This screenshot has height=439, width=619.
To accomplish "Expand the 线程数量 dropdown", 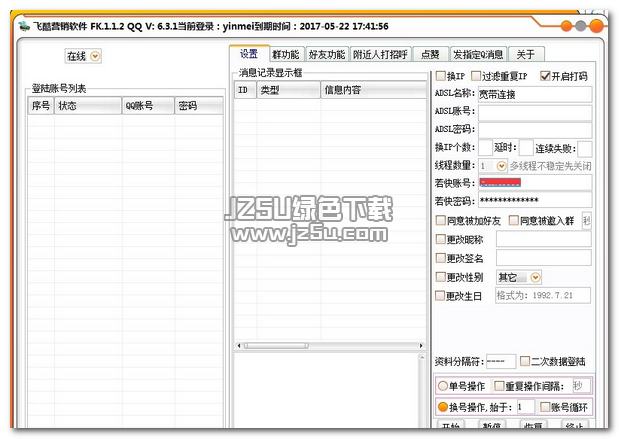I will click(501, 166).
